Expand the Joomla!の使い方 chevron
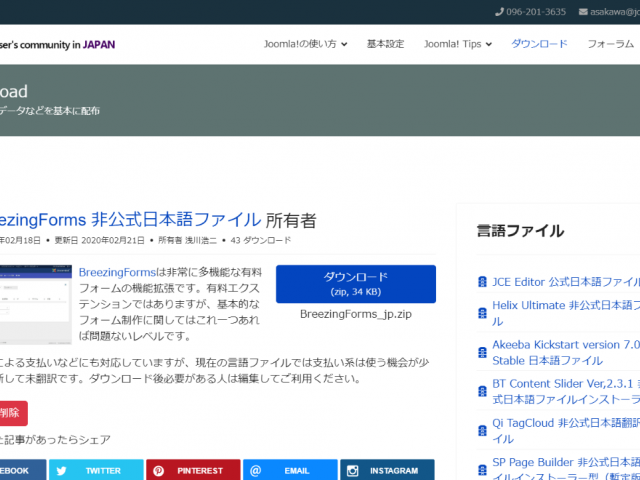Image resolution: width=640 pixels, height=480 pixels. [344, 44]
